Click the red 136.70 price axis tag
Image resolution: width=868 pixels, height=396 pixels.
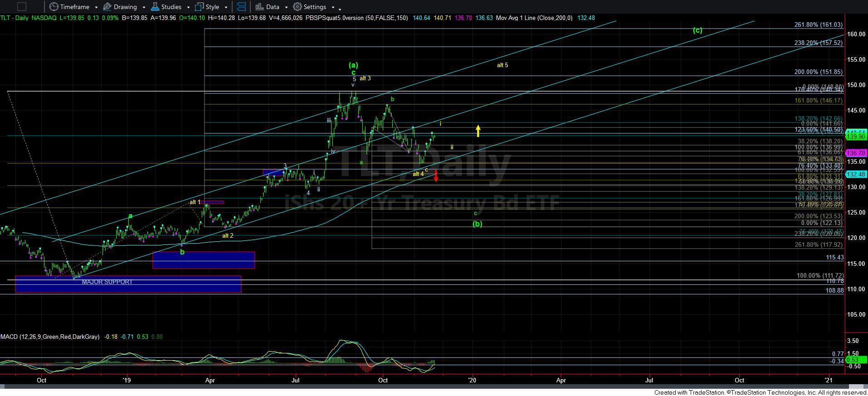pyautogui.click(x=857, y=153)
